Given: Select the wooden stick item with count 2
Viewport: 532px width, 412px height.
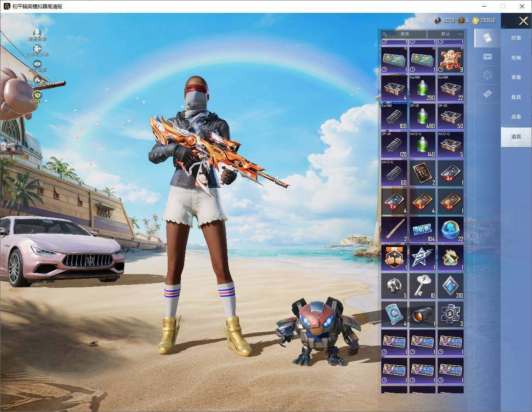Looking at the screenshot, I should pos(394,229).
